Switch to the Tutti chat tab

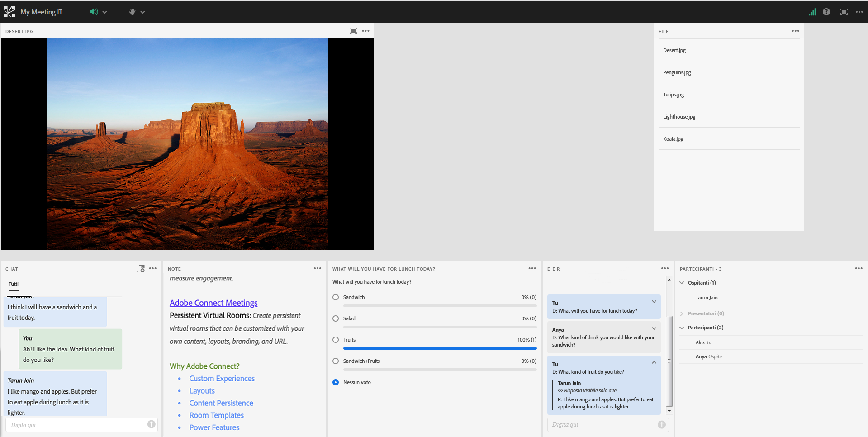(x=14, y=284)
